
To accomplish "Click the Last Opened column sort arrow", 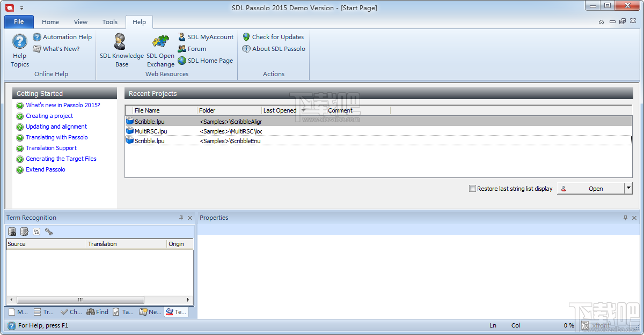I will (x=303, y=110).
